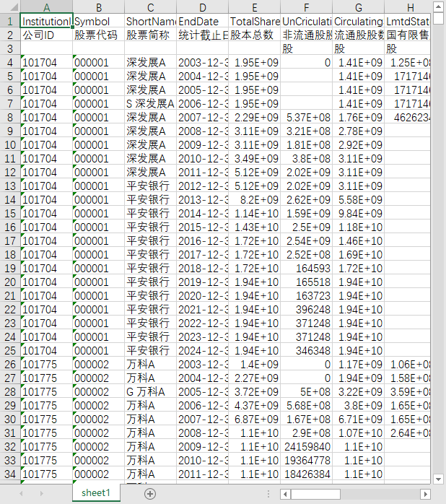Image resolution: width=446 pixels, height=504 pixels.
Task: Click value '346348' in row 25
Action: click(x=307, y=350)
